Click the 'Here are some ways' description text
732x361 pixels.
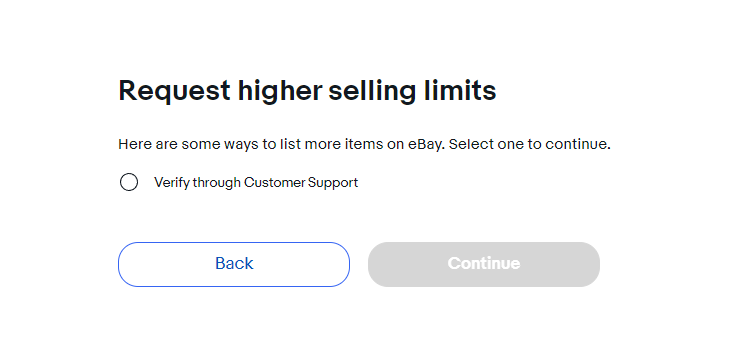pos(364,144)
